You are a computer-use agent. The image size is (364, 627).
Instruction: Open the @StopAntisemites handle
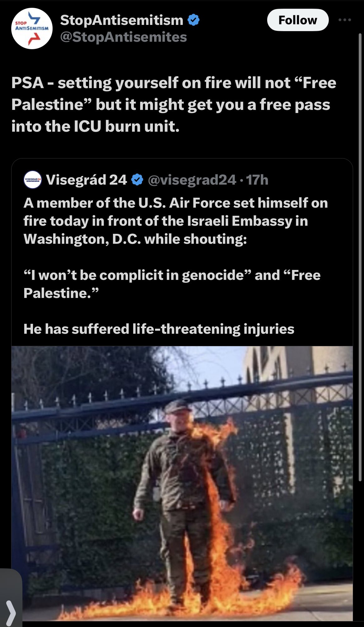point(123,37)
